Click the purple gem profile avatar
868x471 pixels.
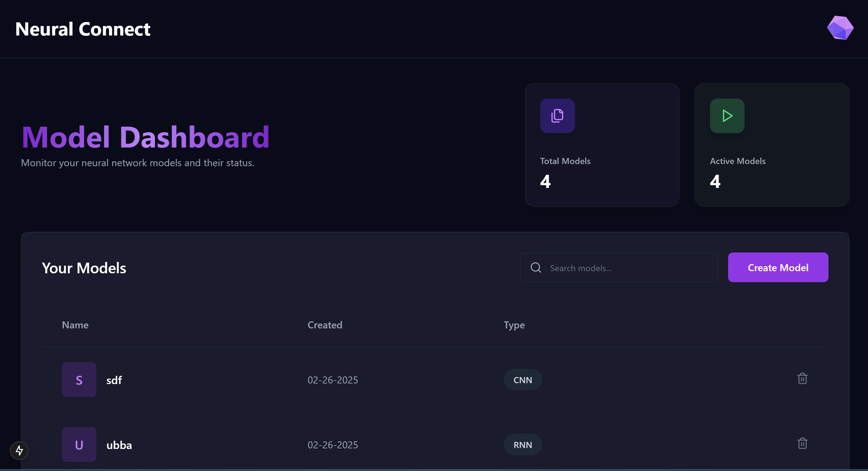pos(840,28)
